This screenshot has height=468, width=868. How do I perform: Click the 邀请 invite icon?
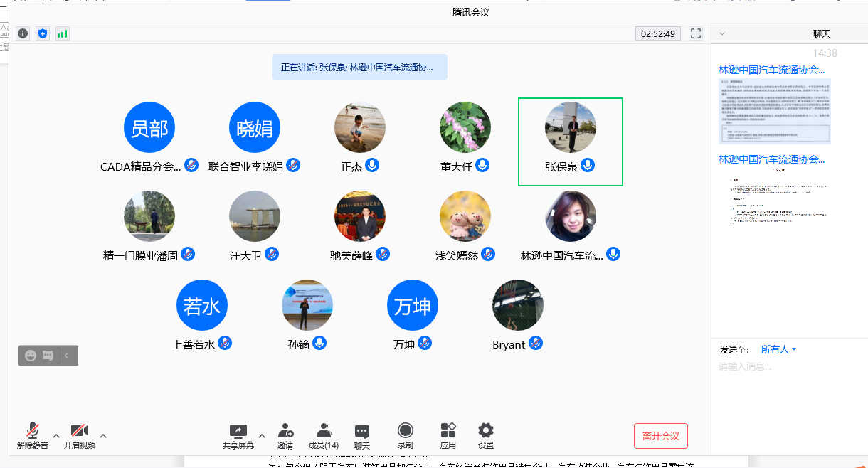point(285,435)
